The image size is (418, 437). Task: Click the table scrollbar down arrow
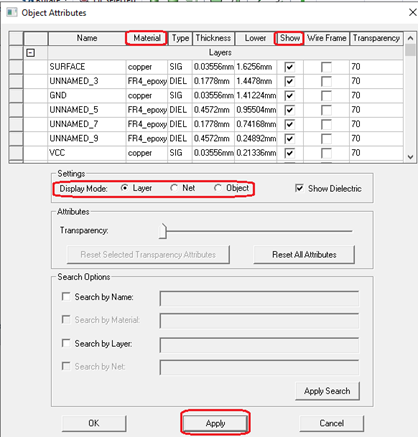[x=410, y=157]
